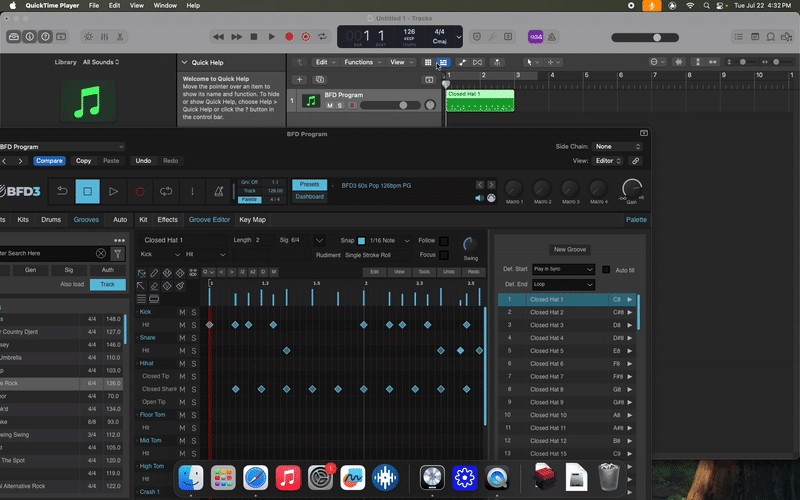The width and height of the screenshot is (800, 500).
Task: Click the BFD3 play button
Action: [113, 191]
